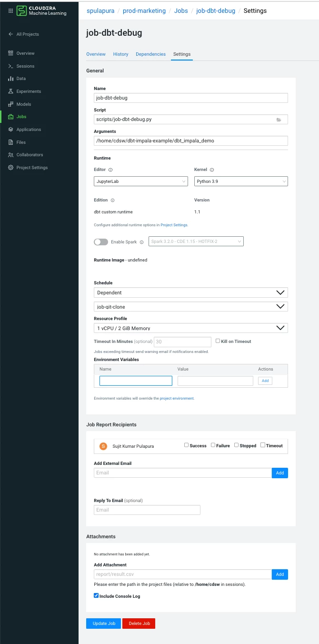Click job-dbt-debug breadcrumb link

click(x=216, y=10)
